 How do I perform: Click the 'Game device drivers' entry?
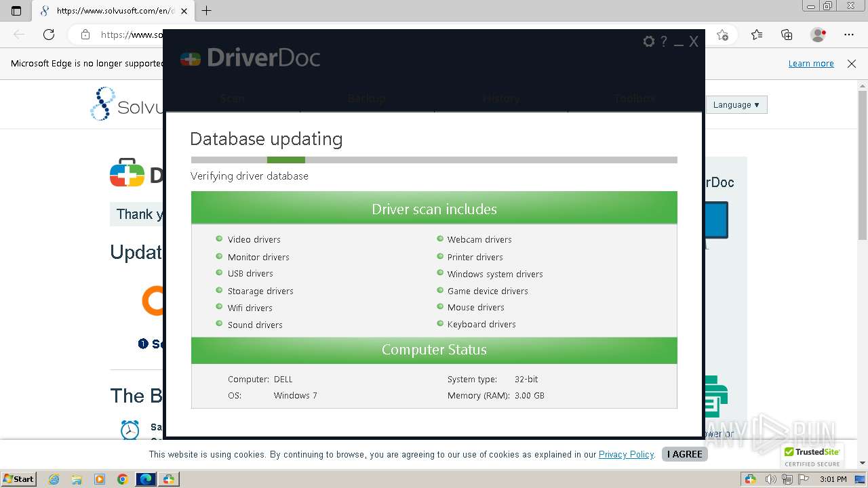click(x=488, y=291)
